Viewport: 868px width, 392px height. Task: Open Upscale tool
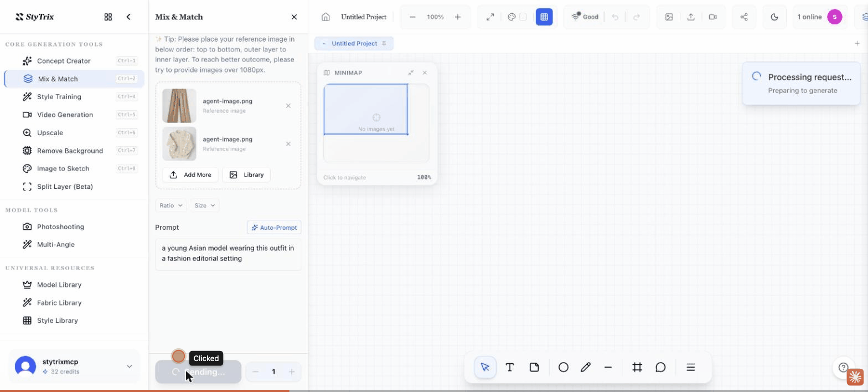pos(74,133)
